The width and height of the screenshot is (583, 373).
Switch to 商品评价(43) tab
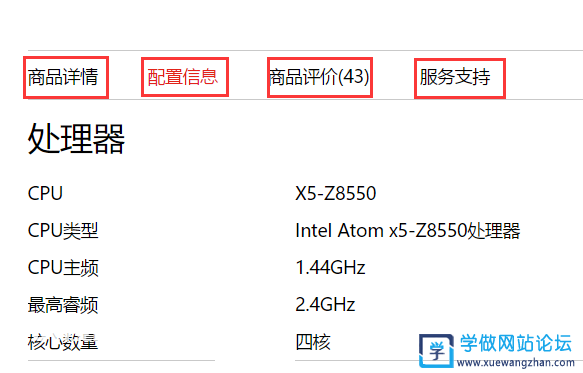click(319, 77)
